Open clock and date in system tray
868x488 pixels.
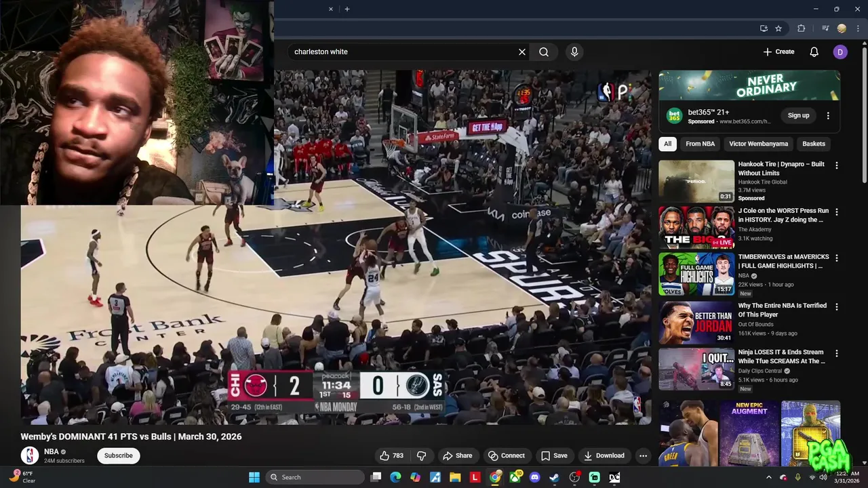point(847,477)
